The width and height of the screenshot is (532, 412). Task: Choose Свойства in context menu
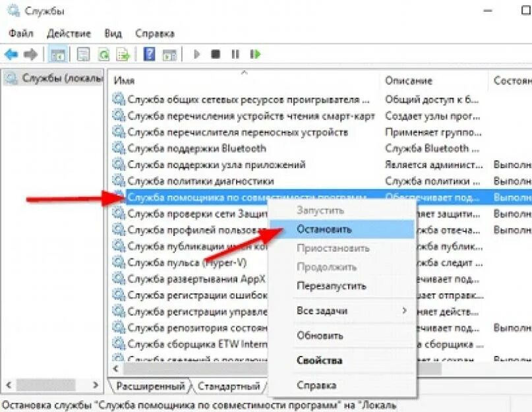[x=319, y=361]
